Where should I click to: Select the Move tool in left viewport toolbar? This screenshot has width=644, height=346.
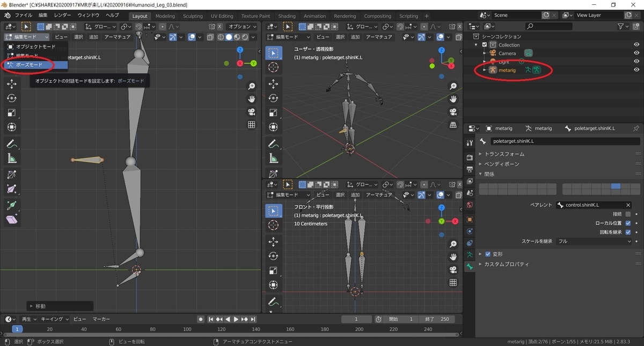(12, 84)
